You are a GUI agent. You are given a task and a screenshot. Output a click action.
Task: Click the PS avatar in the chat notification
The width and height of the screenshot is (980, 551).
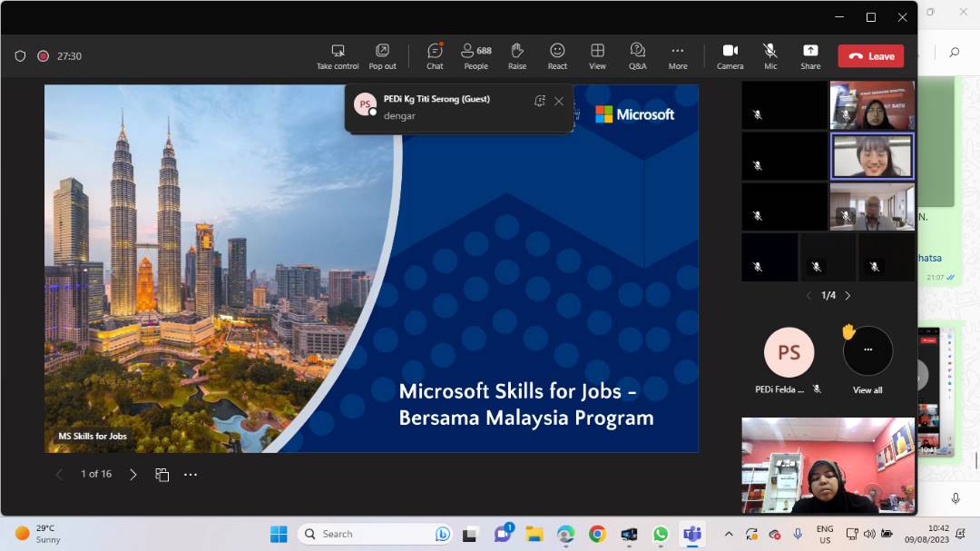click(365, 104)
